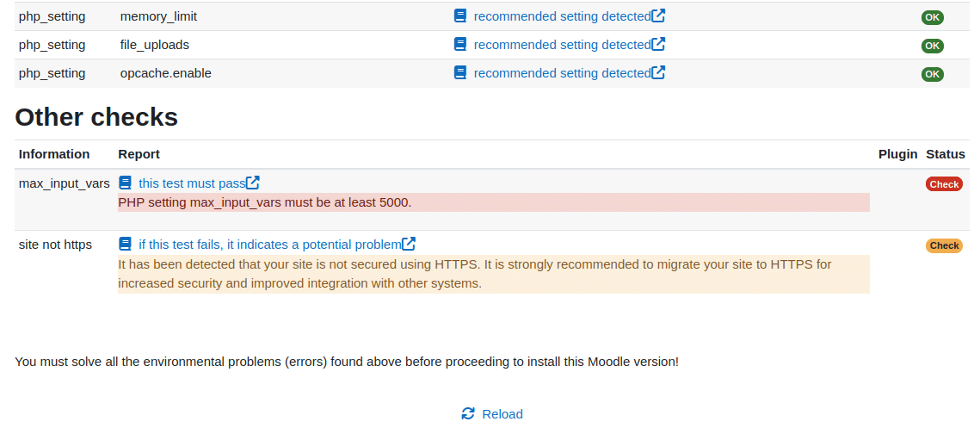The image size is (980, 434).
Task: Click orange Check badge for site not https
Action: (944, 245)
